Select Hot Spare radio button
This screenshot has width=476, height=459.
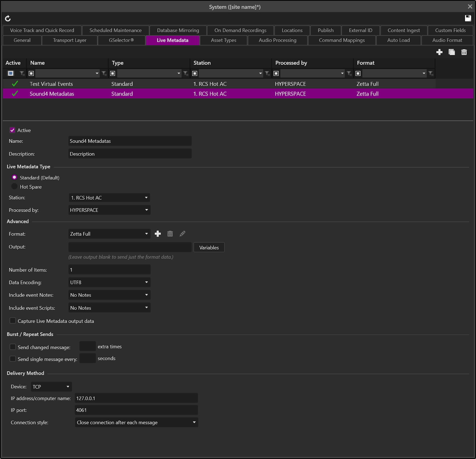(14, 187)
